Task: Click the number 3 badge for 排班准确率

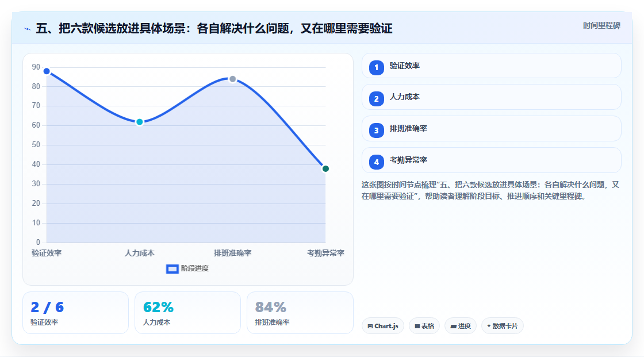Action: tap(376, 130)
